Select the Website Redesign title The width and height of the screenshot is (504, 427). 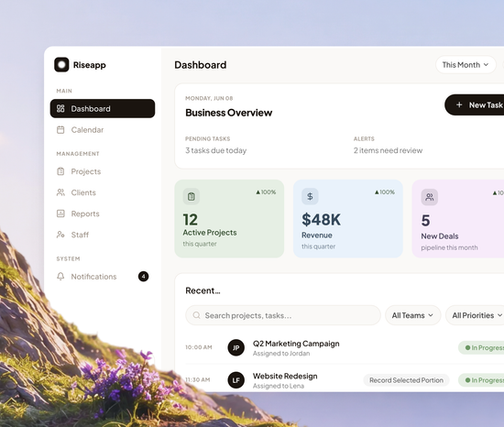click(285, 376)
